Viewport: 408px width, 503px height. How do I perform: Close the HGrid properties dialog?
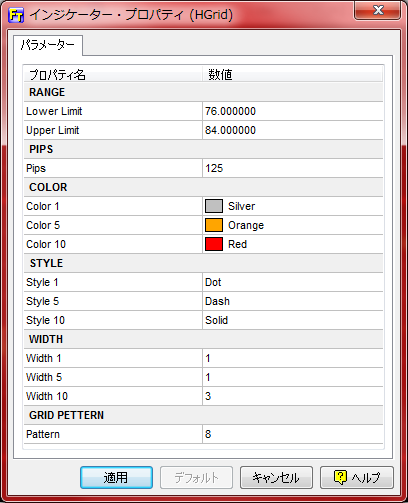click(x=377, y=10)
